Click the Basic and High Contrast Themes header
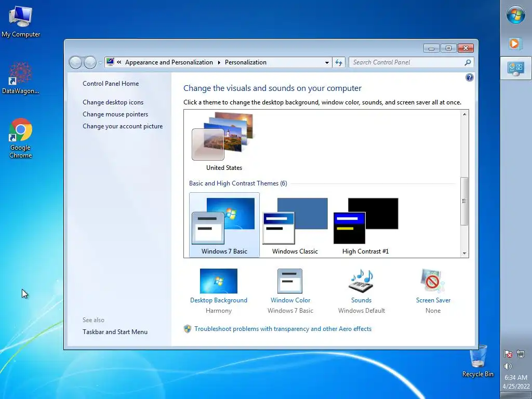The width and height of the screenshot is (532, 399). point(238,183)
